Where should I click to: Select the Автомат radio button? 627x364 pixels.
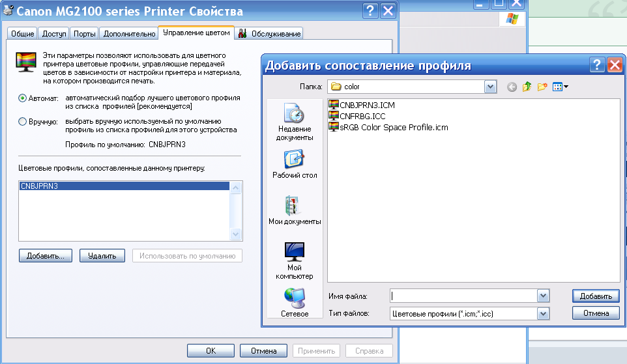(x=22, y=98)
